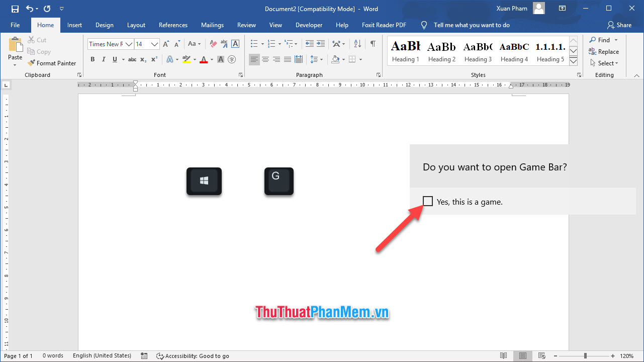Toggle paragraph marks visibility
Screen dimensions: 644x362
[372, 44]
